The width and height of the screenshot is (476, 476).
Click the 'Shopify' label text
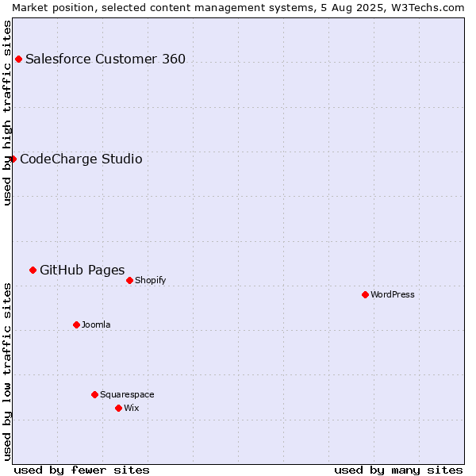(x=151, y=281)
